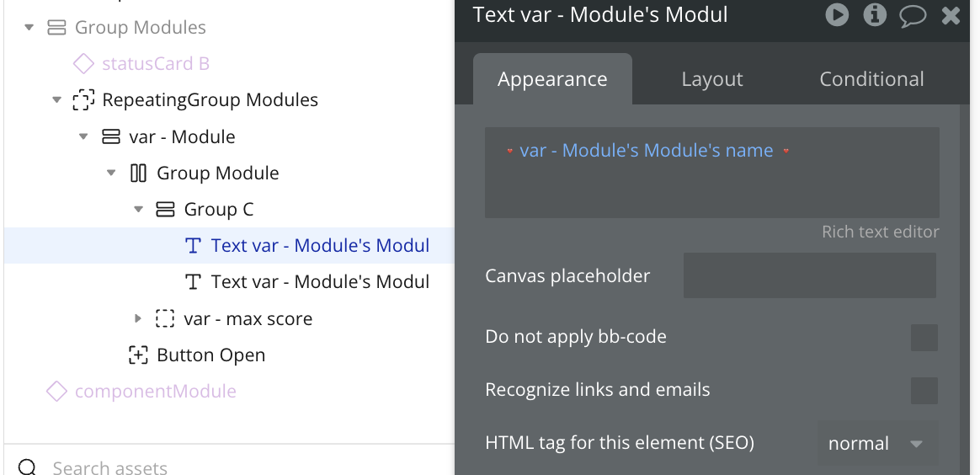Enable Do not apply bb-code checkbox
Image resolution: width=980 pixels, height=475 pixels.
point(924,338)
